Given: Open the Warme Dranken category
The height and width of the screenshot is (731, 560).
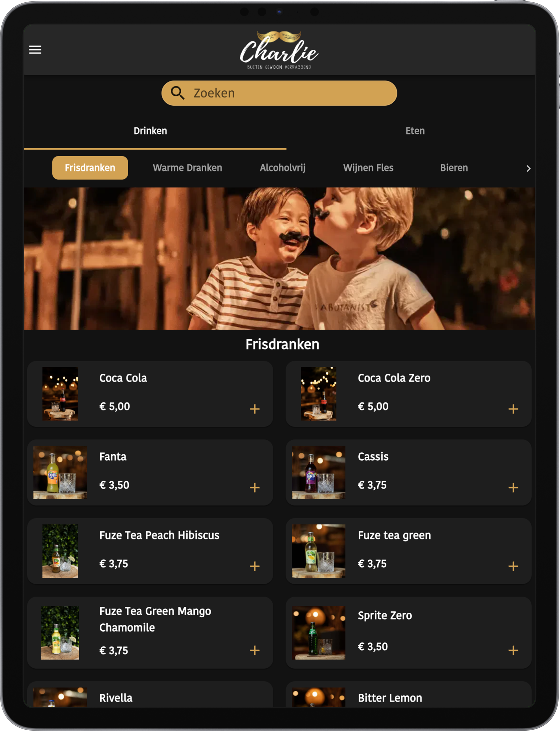Looking at the screenshot, I should [187, 168].
